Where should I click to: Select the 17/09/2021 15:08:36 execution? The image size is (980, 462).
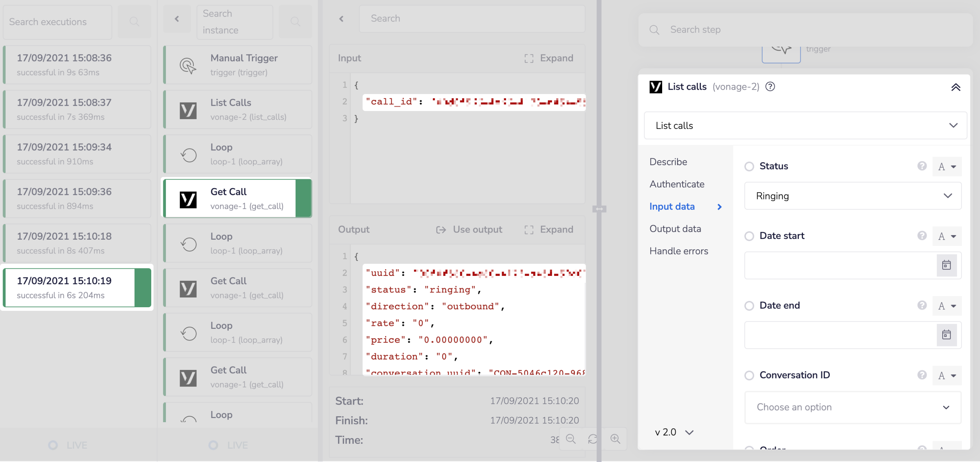(77, 65)
